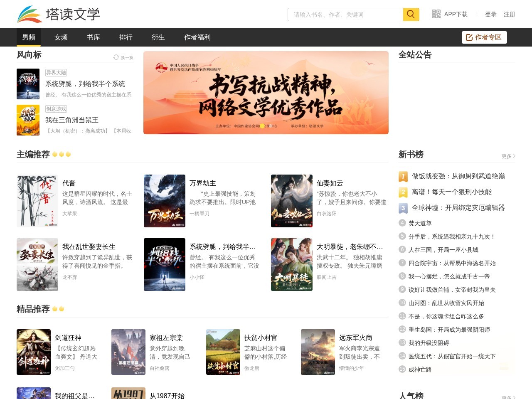Open 我一心摆烂，怎么就成千古一帝

(449, 277)
